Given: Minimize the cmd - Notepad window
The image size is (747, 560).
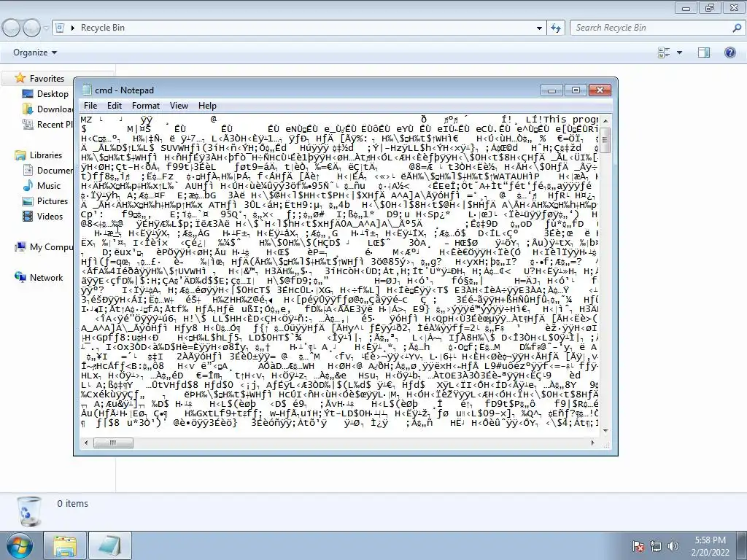Looking at the screenshot, I should pos(551,90).
